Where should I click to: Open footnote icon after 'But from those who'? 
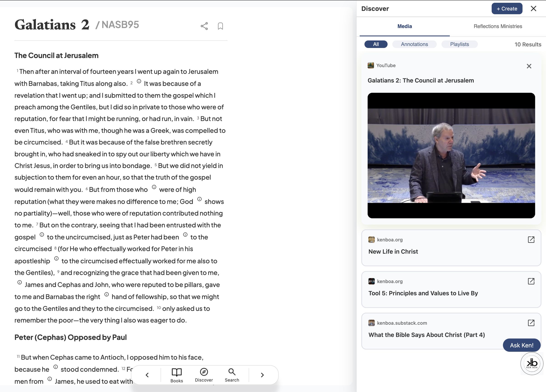(154, 187)
